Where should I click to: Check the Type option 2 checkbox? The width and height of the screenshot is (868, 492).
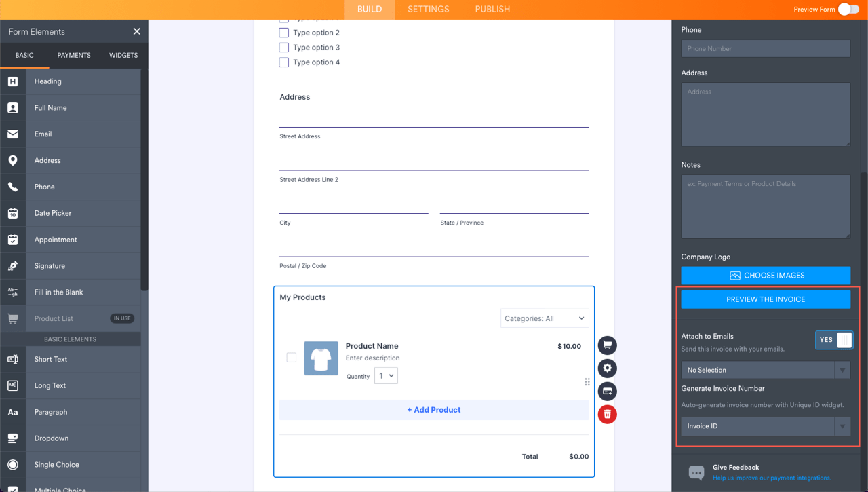pyautogui.click(x=283, y=32)
